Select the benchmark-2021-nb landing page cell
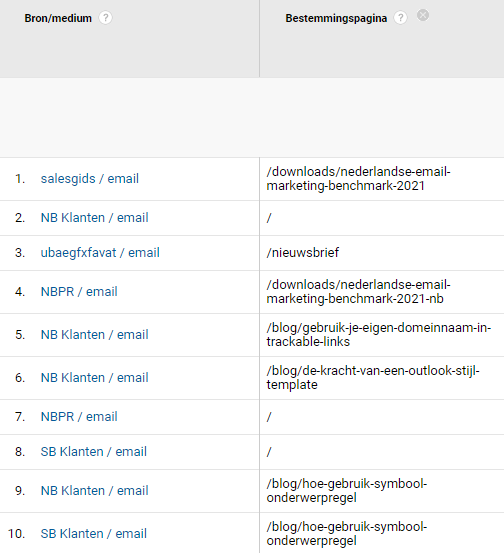Screen dimensions: 504x553 pos(358,292)
